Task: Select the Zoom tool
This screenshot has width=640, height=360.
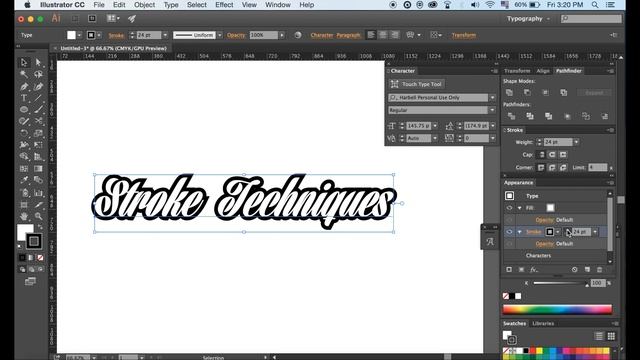Action: point(38,216)
